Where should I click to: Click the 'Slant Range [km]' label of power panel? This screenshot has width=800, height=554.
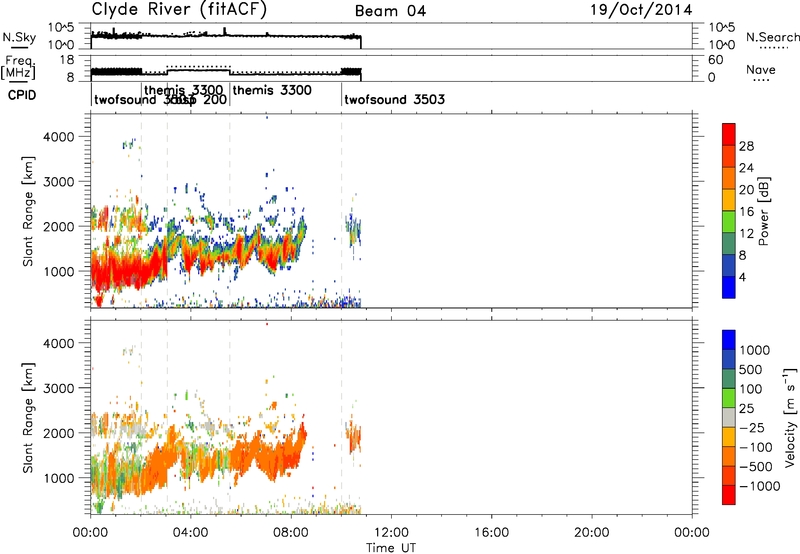(x=28, y=211)
